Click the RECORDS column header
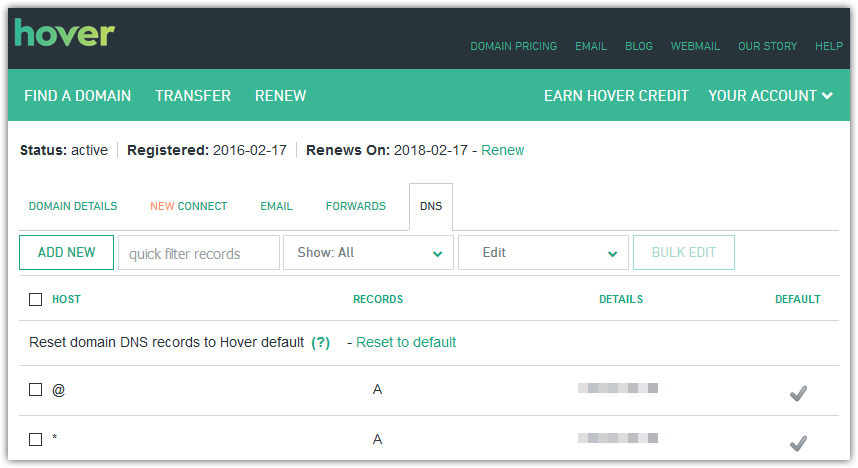This screenshot has height=468, width=858. click(x=378, y=299)
